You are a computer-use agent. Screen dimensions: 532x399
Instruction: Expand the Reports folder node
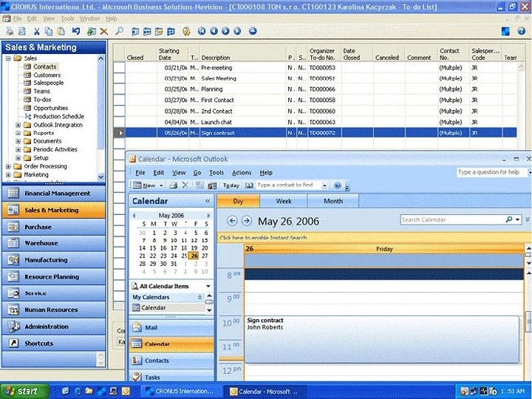click(x=18, y=133)
